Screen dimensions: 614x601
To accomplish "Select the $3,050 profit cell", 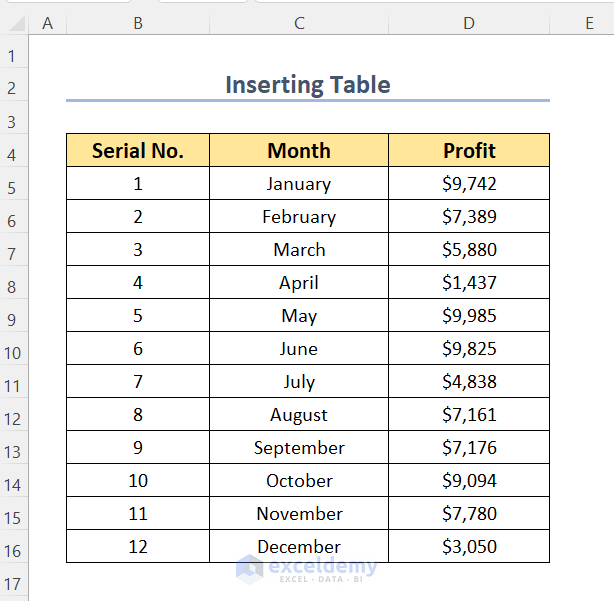I will [x=469, y=547].
